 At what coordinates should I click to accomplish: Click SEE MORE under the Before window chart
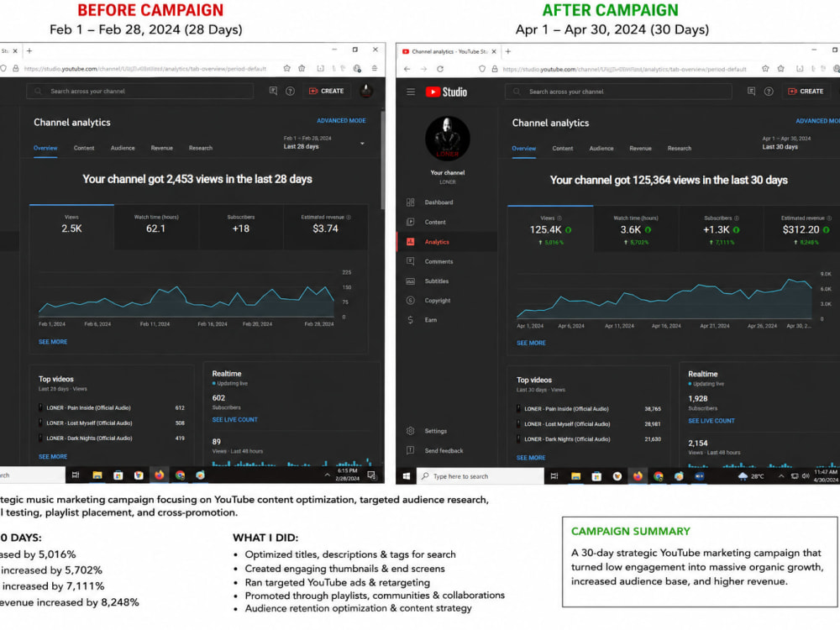53,342
